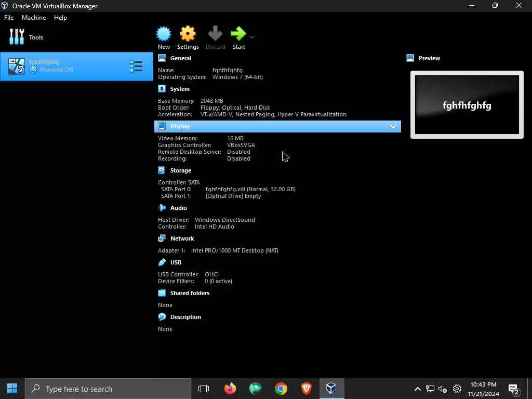This screenshot has width=532, height=399.
Task: Click the Storage section disk icon
Action: click(162, 170)
